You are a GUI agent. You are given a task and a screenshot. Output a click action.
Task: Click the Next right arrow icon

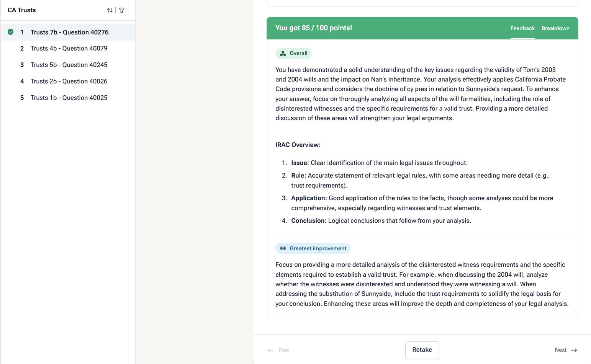click(574, 350)
